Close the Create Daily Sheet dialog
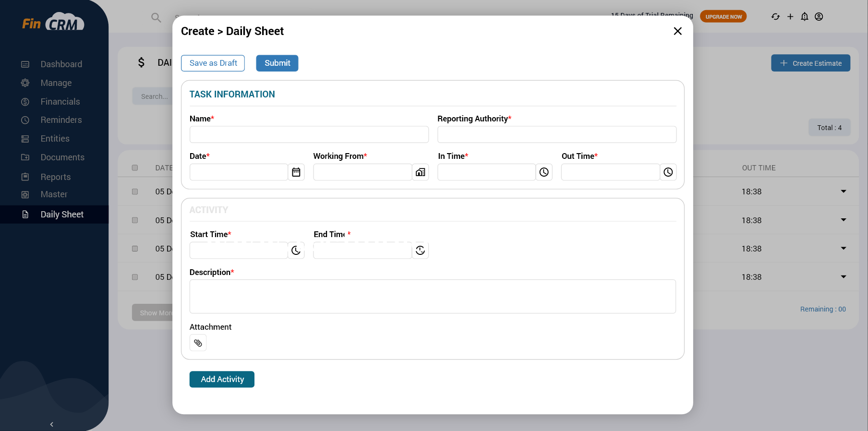 [x=677, y=31]
